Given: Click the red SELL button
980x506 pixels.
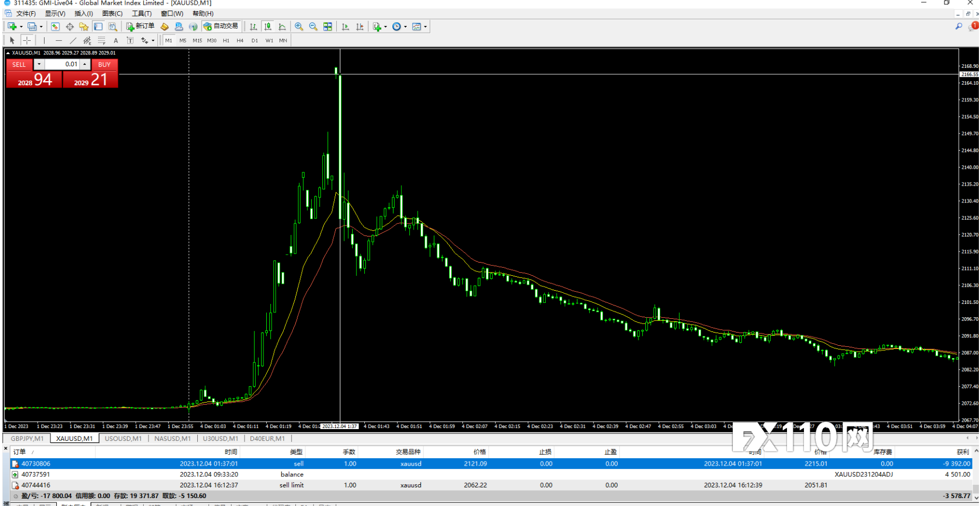Looking at the screenshot, I should click(x=19, y=65).
